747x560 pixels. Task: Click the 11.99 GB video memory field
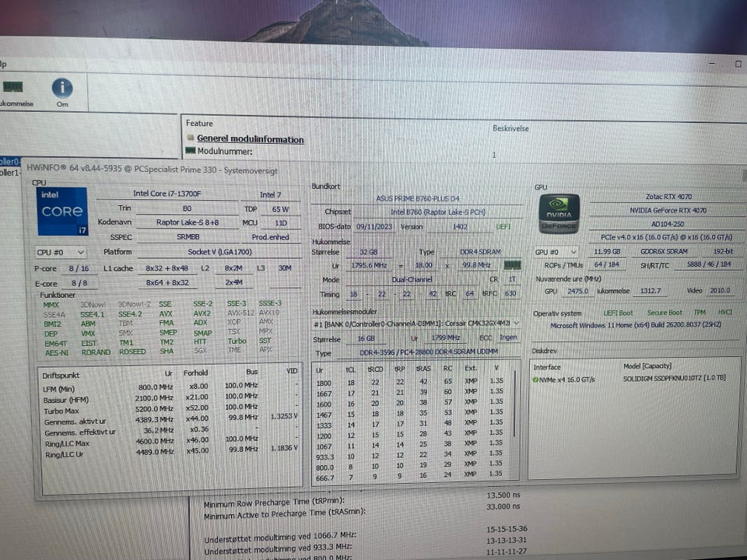(x=607, y=251)
